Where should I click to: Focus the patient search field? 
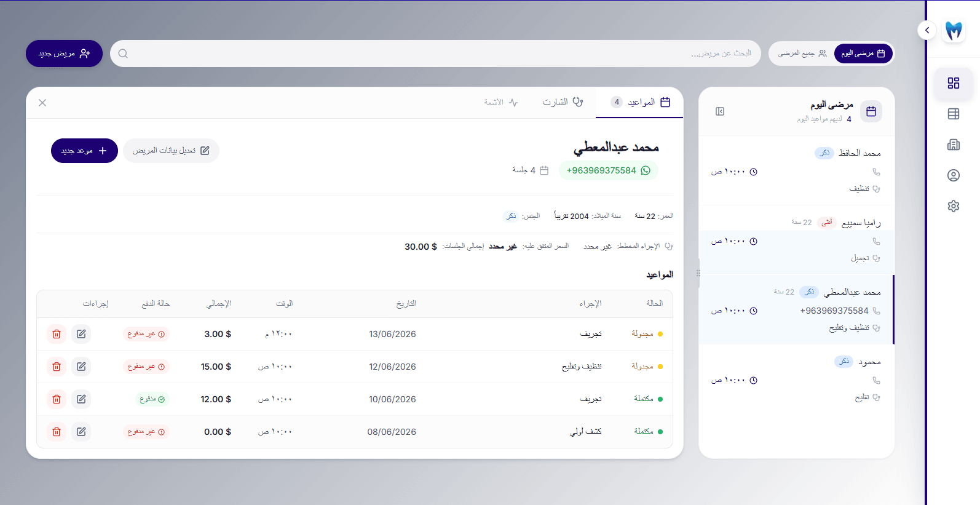435,54
